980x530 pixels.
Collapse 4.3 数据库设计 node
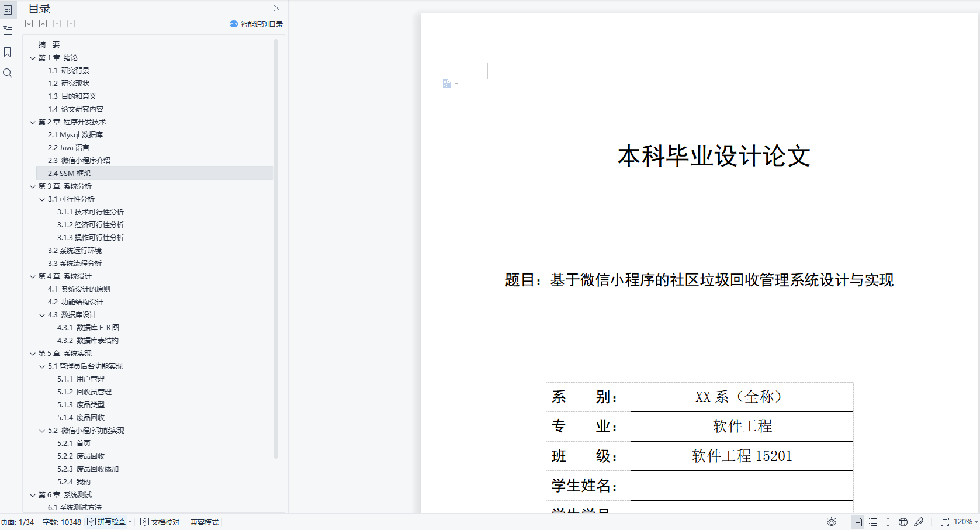pyautogui.click(x=42, y=315)
